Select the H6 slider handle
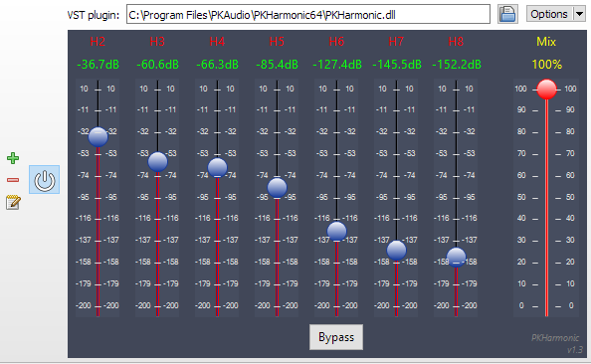The width and height of the screenshot is (591, 364). click(336, 231)
